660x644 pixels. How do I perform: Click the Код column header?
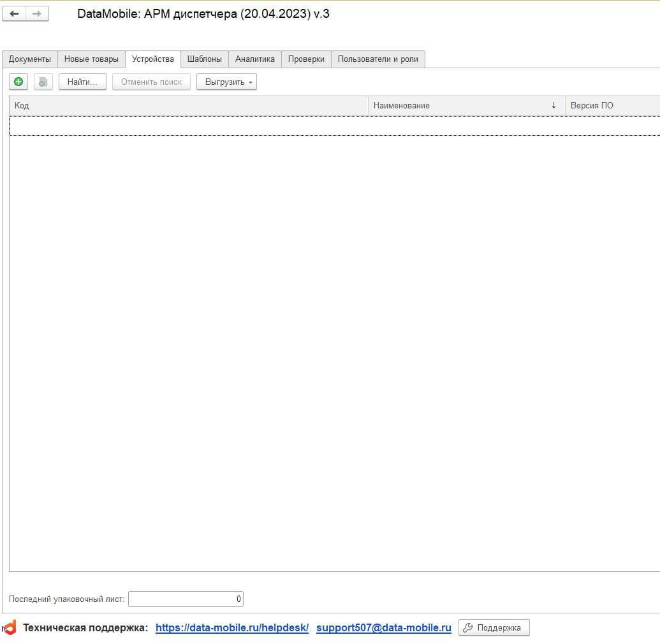(188, 106)
